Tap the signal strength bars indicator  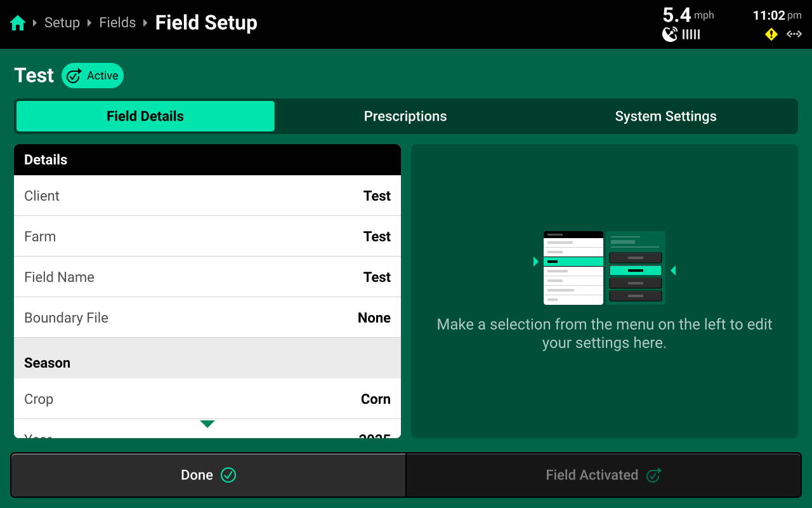(691, 34)
